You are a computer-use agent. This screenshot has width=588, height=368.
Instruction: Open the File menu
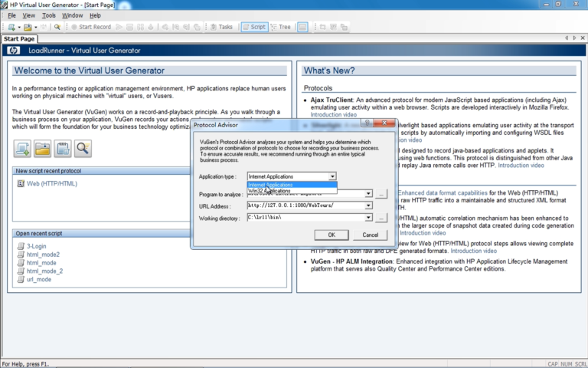click(x=12, y=15)
